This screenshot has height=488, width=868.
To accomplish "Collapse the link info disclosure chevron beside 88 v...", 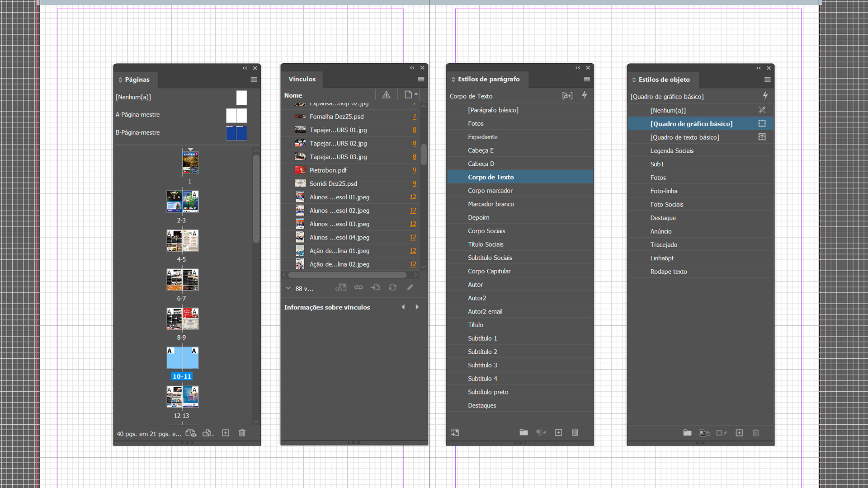I will pos(288,288).
